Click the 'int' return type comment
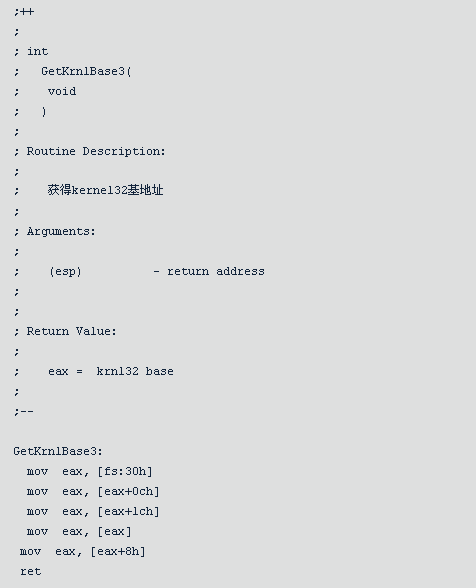Viewport: 476px width, 588px height. click(x=38, y=51)
